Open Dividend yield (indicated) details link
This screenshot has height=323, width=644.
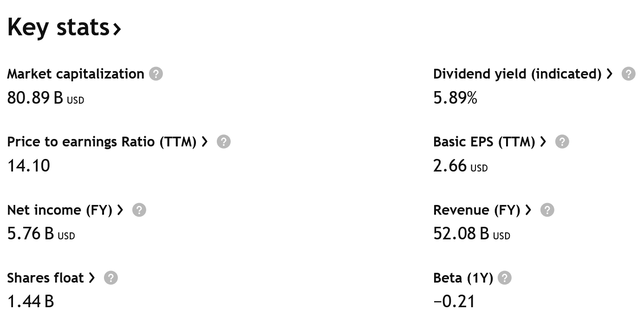tap(522, 74)
